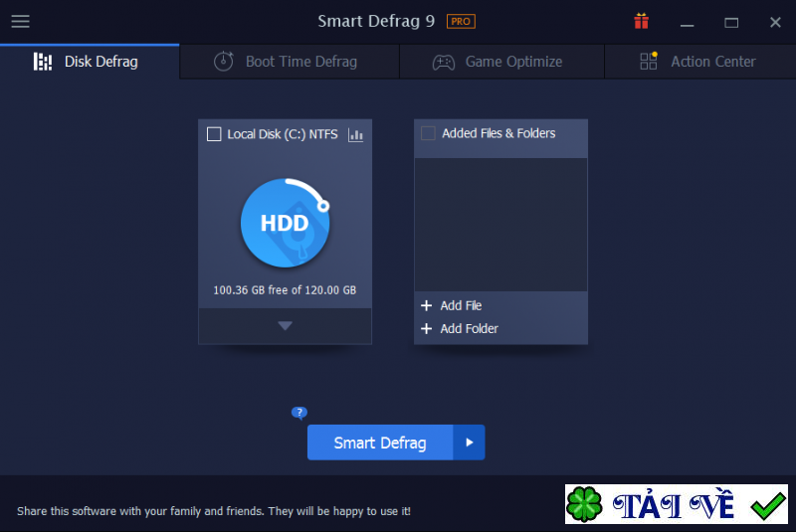Open the Game Optimize tab

(501, 62)
